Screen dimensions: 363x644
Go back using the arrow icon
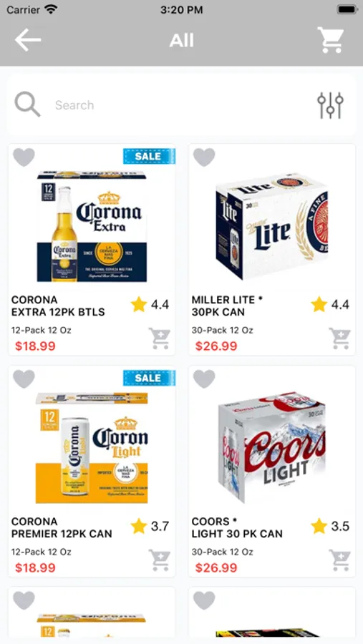pos(28,40)
